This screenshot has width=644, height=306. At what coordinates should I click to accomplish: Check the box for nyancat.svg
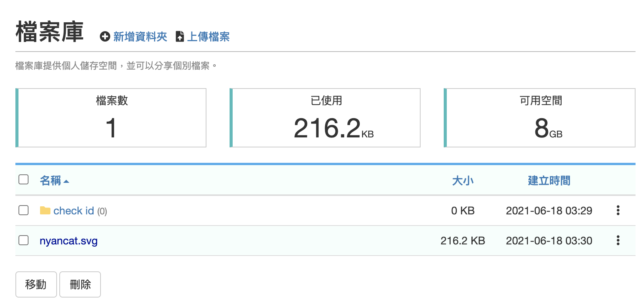[x=23, y=240]
